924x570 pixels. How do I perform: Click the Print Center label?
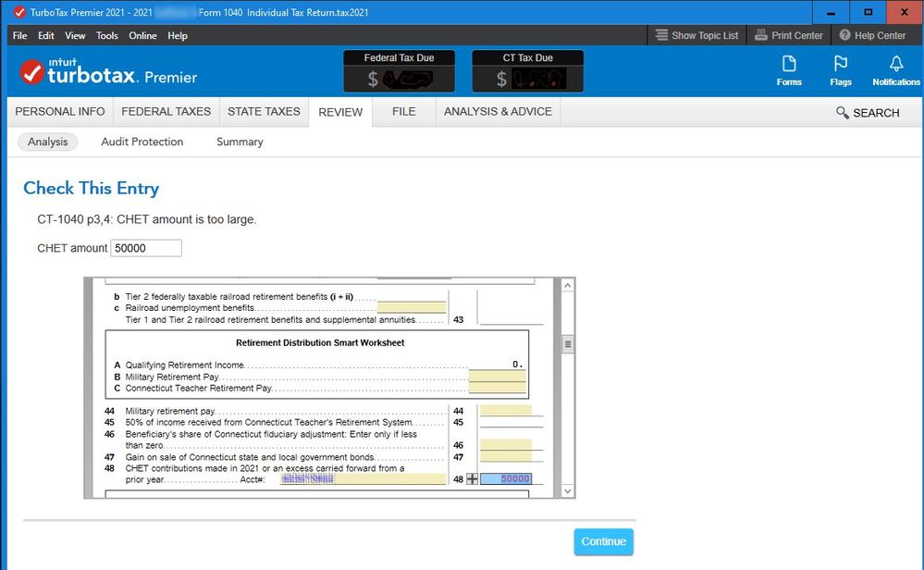coord(796,35)
